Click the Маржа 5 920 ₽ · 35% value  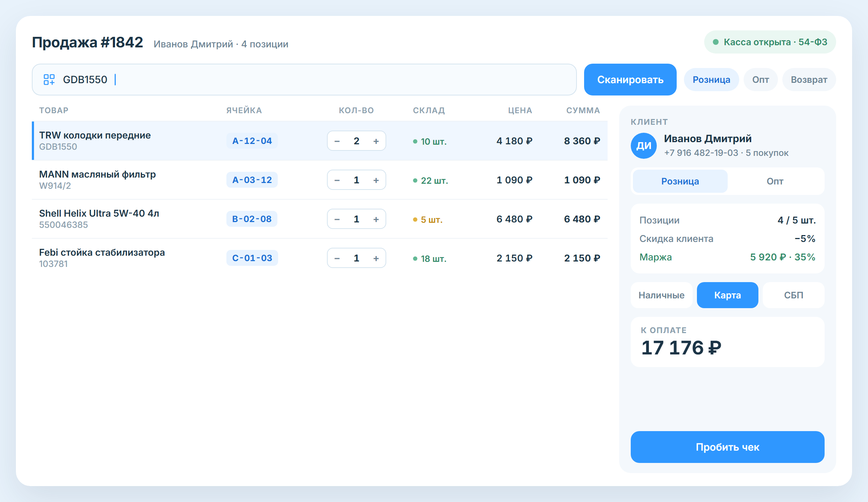tap(783, 257)
